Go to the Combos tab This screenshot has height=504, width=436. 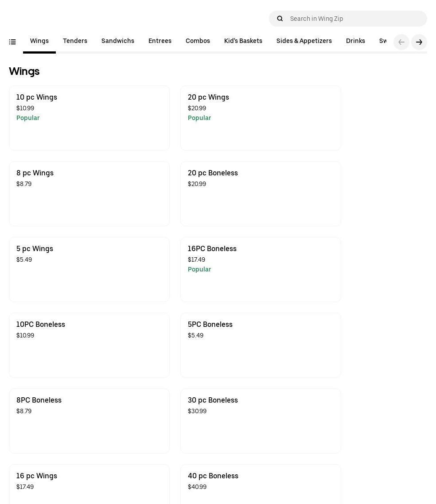[198, 41]
